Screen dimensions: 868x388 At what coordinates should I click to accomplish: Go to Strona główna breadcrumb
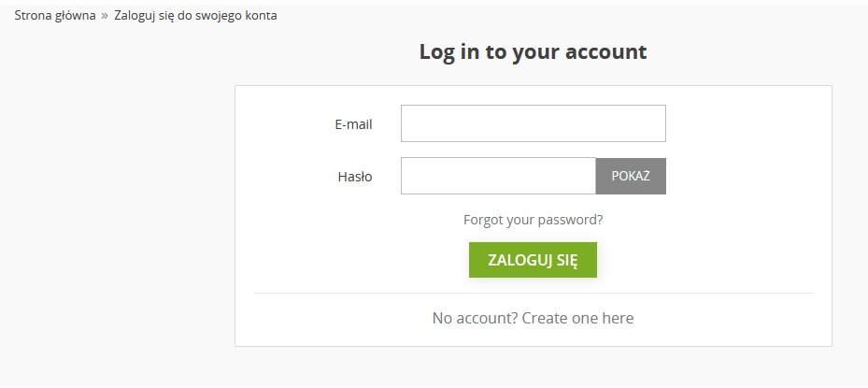[x=55, y=16]
